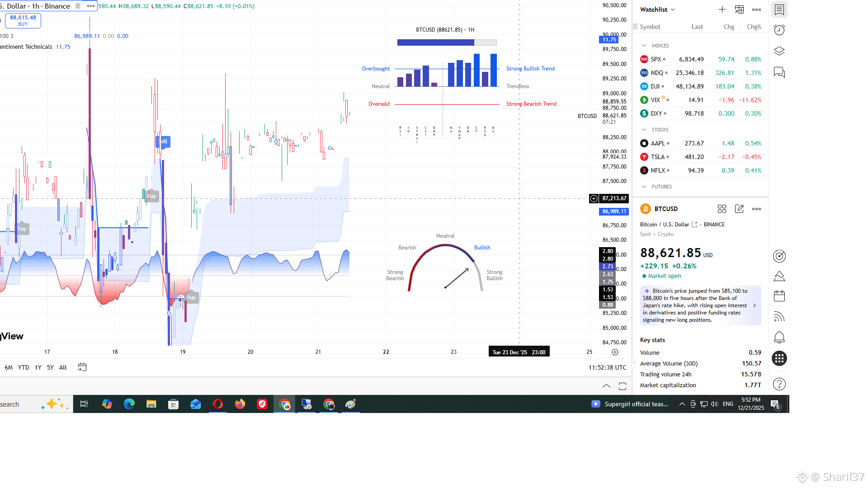Click the sidebar icon below the radar target
This screenshot has height=488, width=868.
point(779,276)
